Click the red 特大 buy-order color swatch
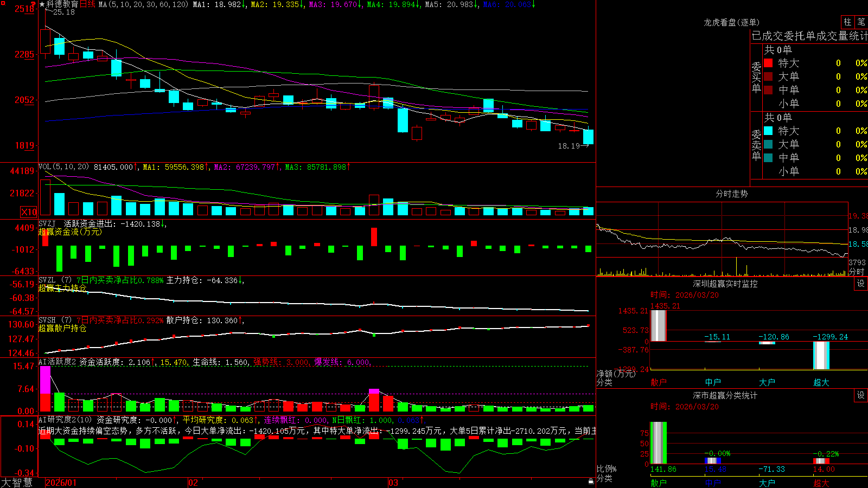 [768, 63]
